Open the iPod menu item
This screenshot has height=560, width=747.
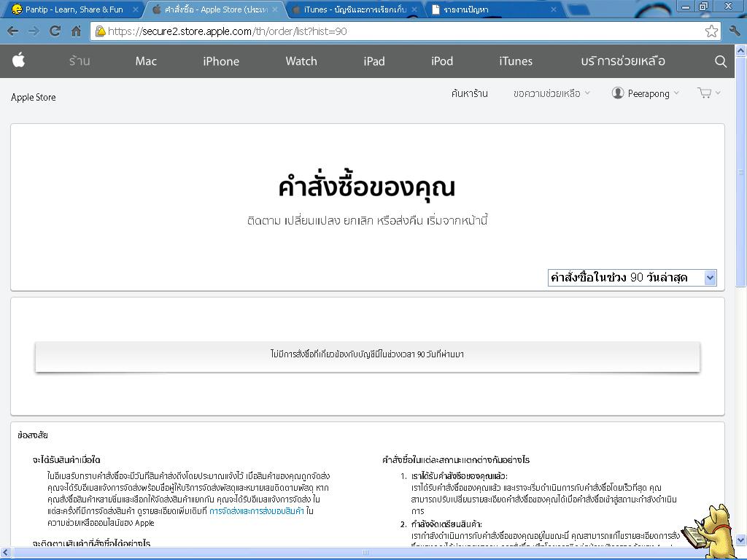point(441,61)
